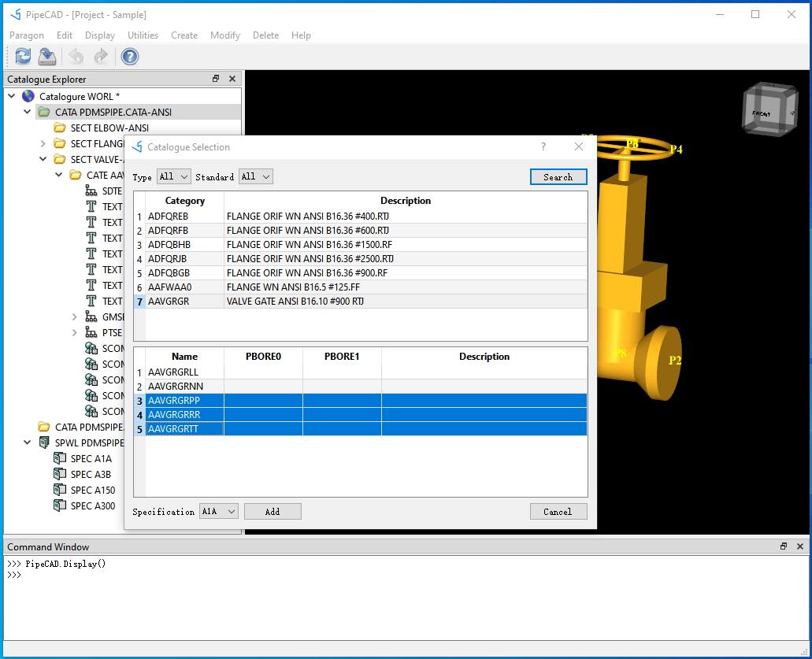
Task: Click the save work toolbar icon
Action: [47, 57]
